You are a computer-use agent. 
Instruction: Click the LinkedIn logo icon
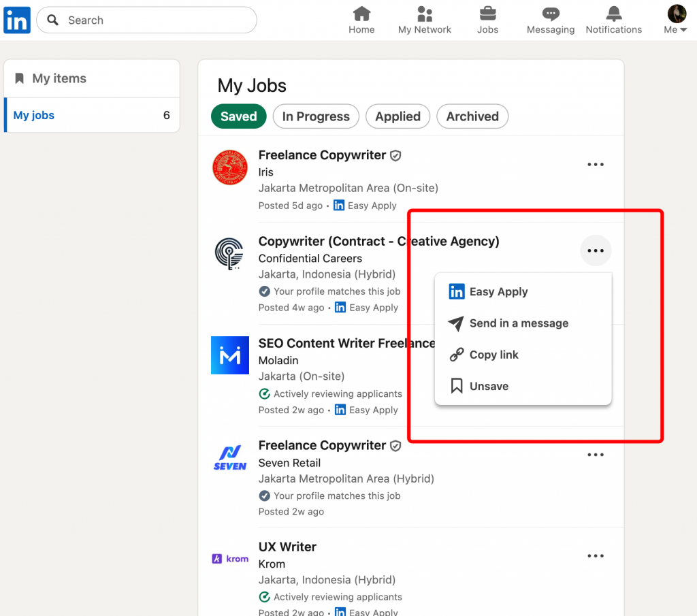17,20
